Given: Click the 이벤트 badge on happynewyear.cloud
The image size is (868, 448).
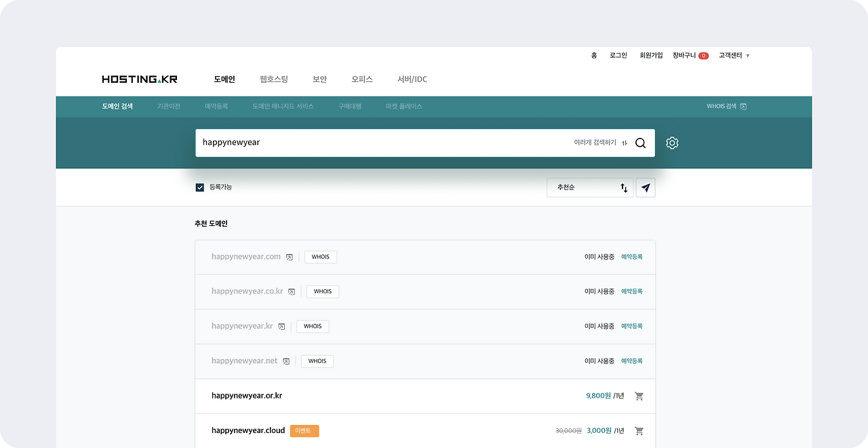Looking at the screenshot, I should [304, 431].
